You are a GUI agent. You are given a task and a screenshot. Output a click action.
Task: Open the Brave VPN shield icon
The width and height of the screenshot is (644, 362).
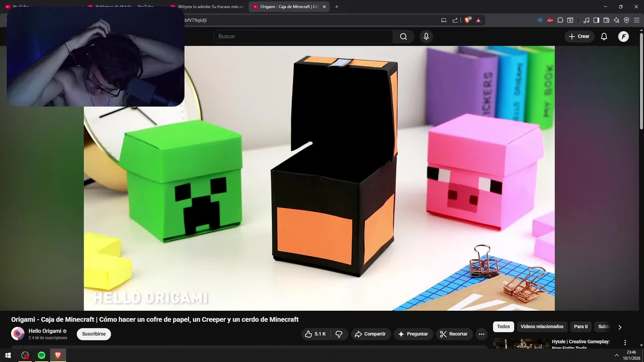pyautogui.click(x=626, y=20)
